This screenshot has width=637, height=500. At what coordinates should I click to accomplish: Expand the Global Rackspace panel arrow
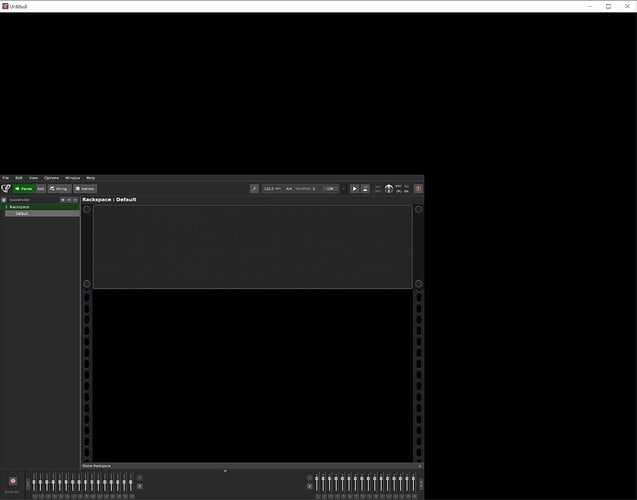pos(224,470)
